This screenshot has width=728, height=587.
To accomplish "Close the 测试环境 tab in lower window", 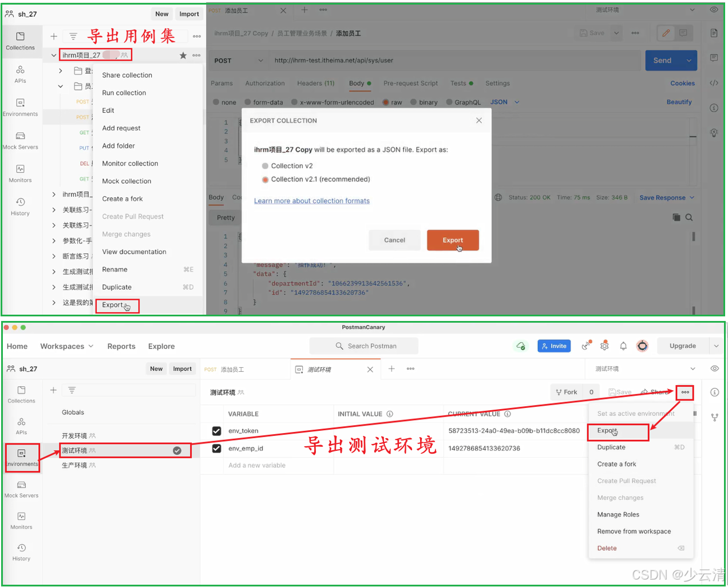I will [370, 369].
